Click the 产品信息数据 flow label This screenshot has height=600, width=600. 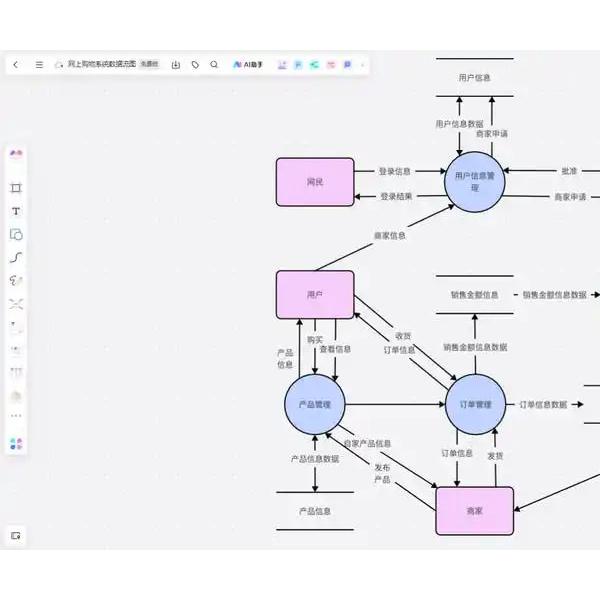pyautogui.click(x=315, y=459)
